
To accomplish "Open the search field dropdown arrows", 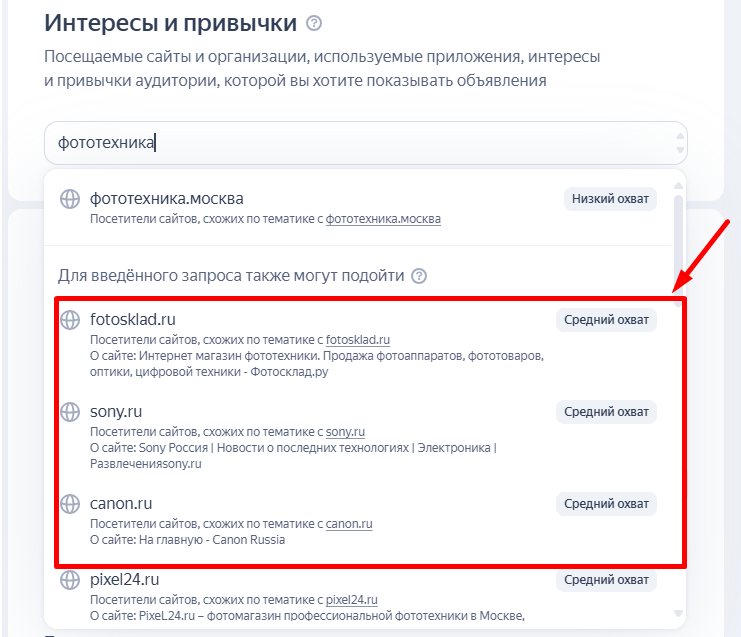I will [x=681, y=143].
